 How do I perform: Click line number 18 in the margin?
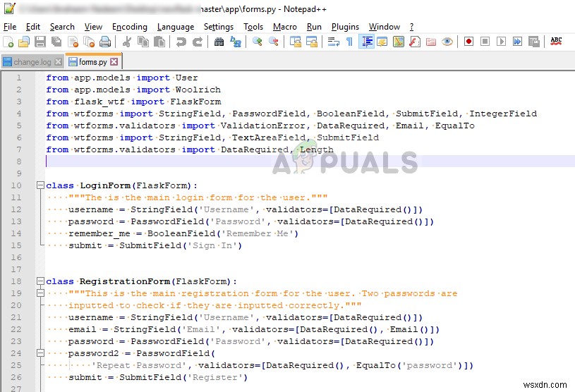coord(16,281)
